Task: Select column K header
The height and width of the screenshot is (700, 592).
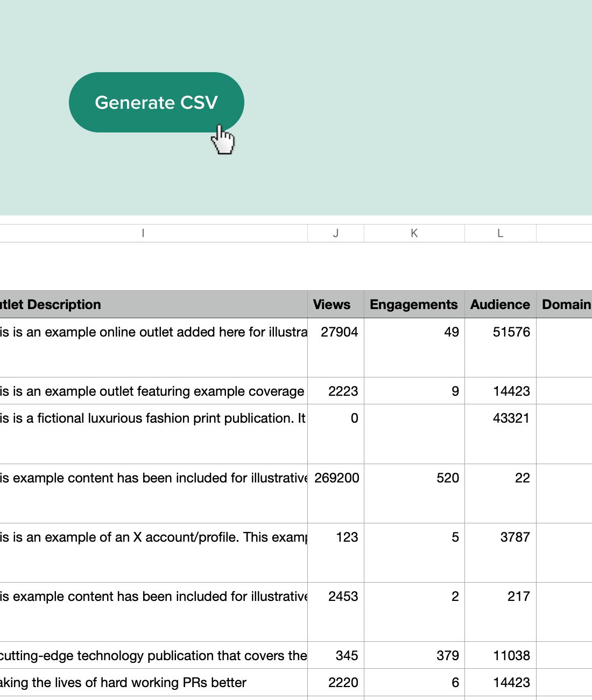Action: click(414, 233)
